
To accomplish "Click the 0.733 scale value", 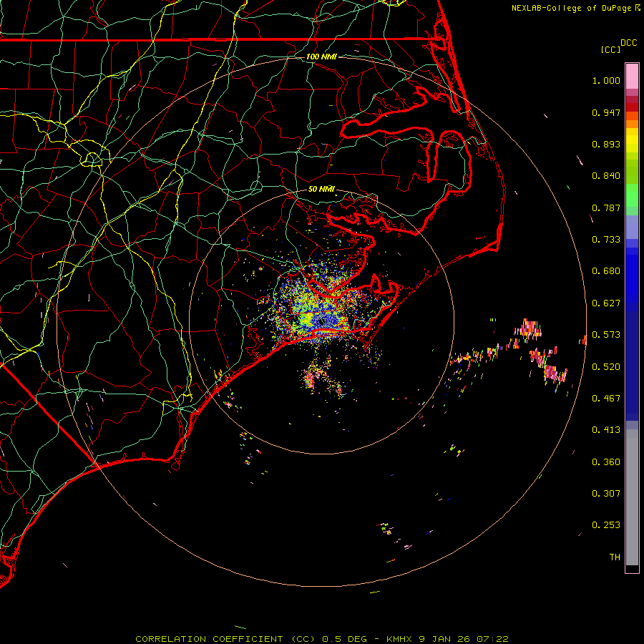I will point(606,240).
